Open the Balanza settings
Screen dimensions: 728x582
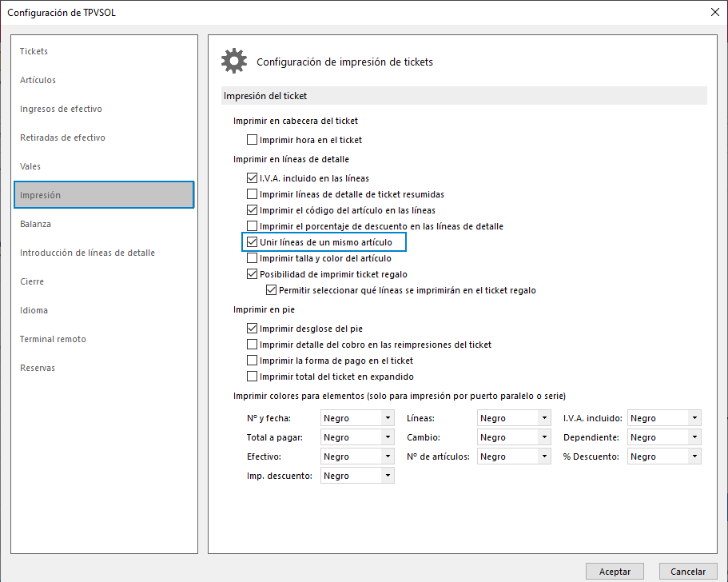[x=104, y=224]
